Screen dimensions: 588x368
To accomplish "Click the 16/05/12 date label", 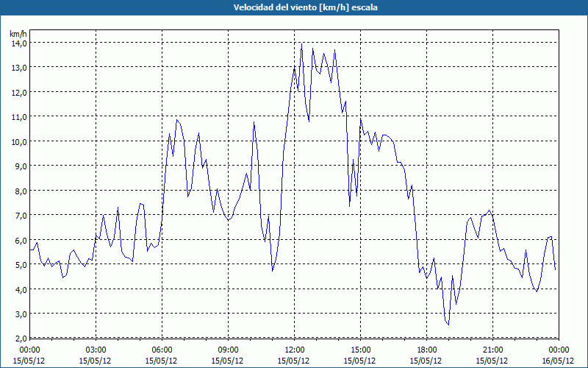I will (x=558, y=361).
